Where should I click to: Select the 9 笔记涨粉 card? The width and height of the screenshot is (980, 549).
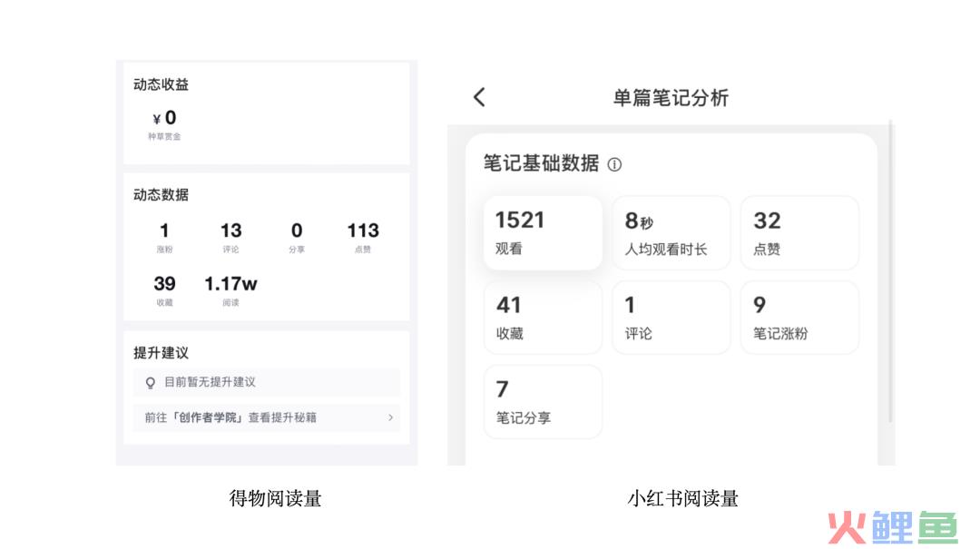pyautogui.click(x=799, y=318)
